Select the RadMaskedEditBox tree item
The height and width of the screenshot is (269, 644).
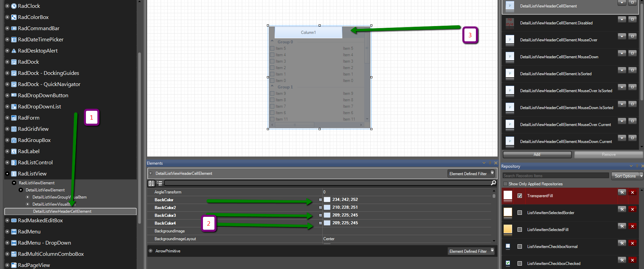point(40,221)
